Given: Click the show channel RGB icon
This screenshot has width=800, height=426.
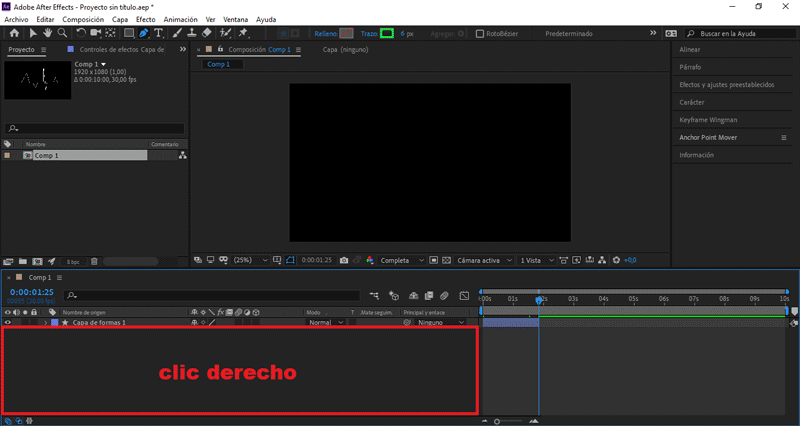Looking at the screenshot, I should pyautogui.click(x=370, y=260).
